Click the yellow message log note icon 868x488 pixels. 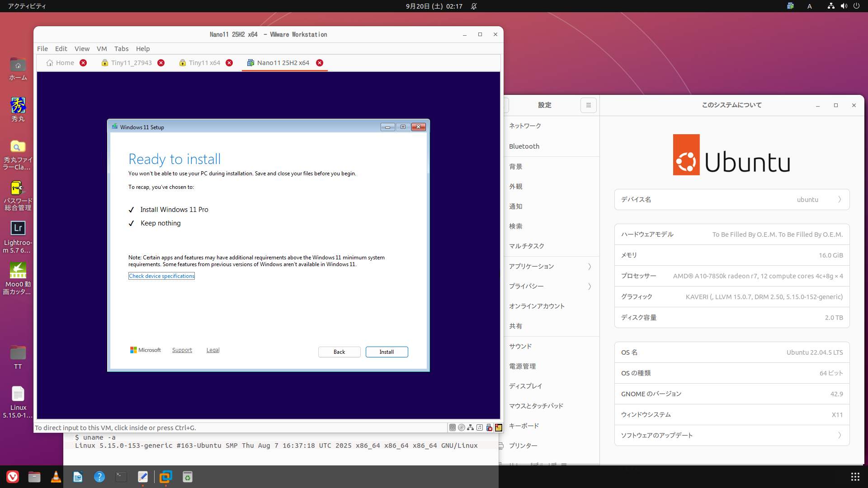tap(498, 427)
